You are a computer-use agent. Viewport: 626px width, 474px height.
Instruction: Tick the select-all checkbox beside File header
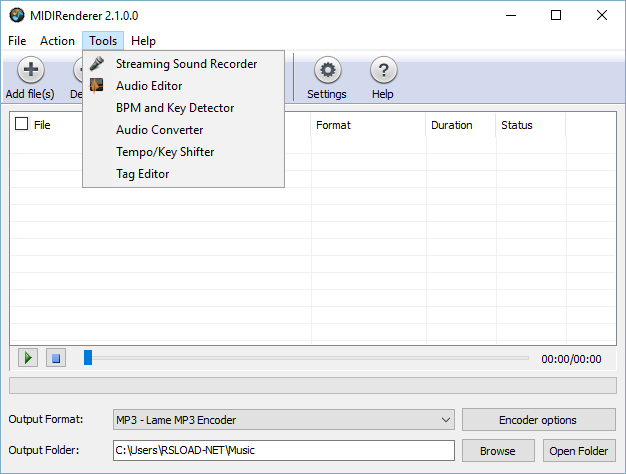point(22,124)
